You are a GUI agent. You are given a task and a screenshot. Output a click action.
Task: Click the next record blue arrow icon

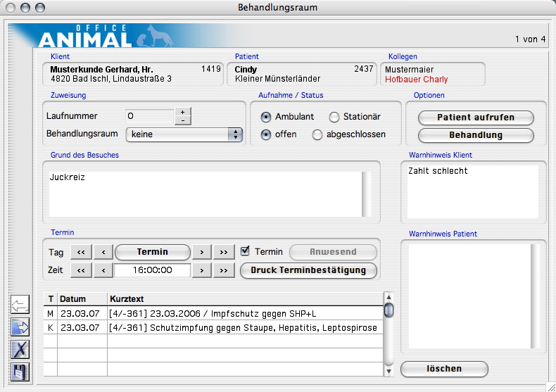click(20, 327)
